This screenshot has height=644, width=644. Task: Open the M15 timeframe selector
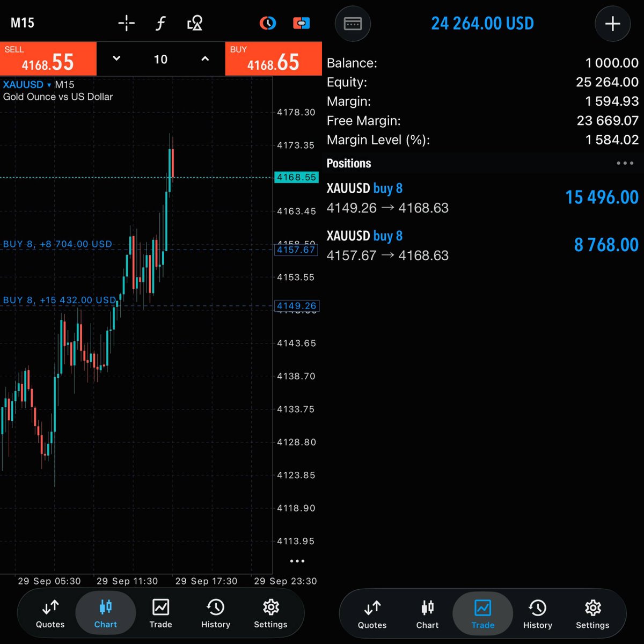[x=23, y=23]
